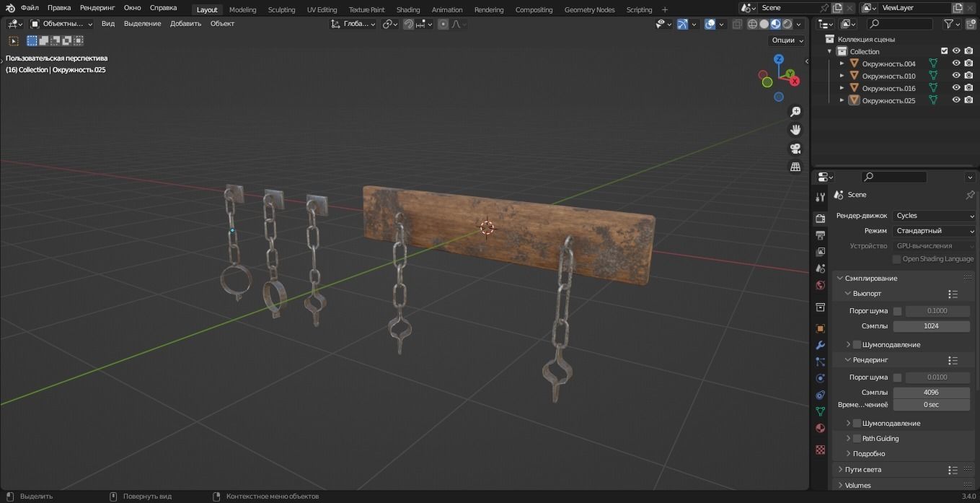Screen dimensions: 980x503
Task: Select Wireframe viewport shading
Action: pos(752,24)
